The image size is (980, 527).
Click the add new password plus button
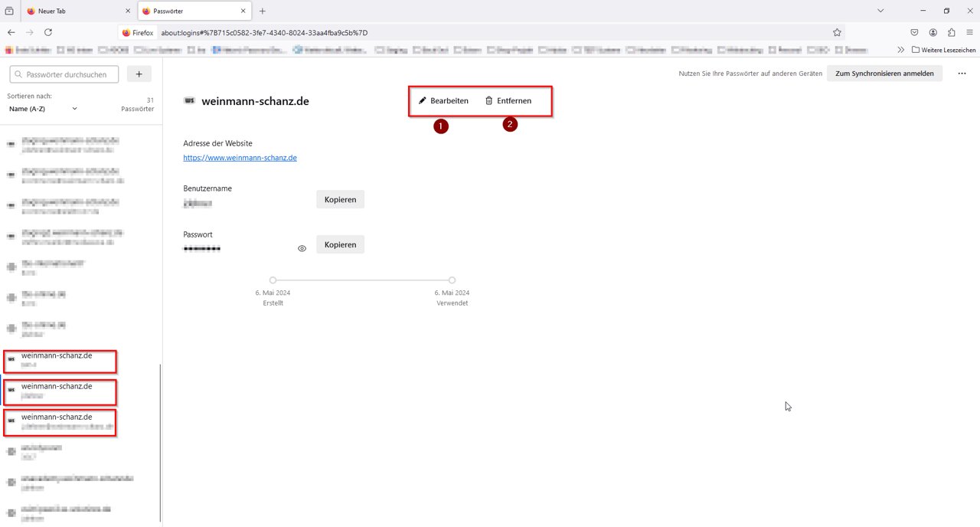tap(139, 74)
